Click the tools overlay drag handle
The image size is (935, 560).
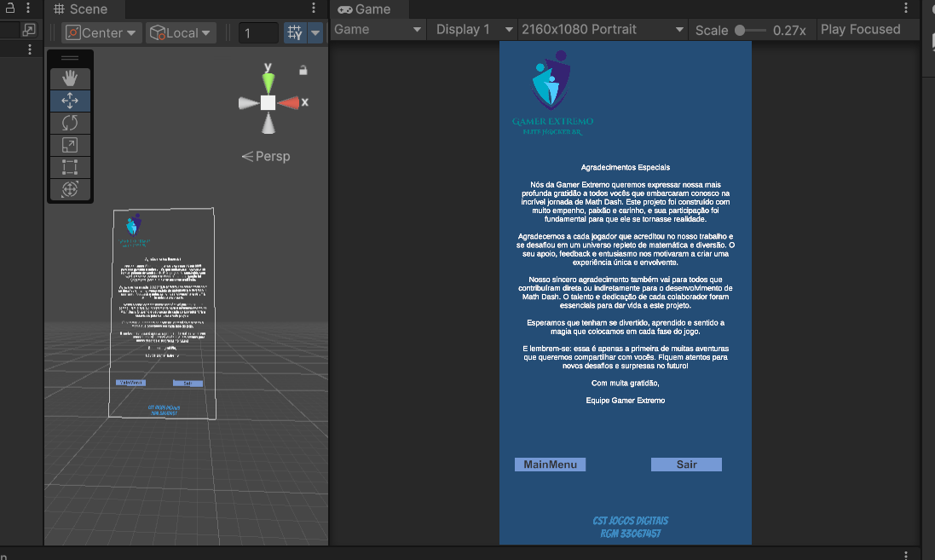click(x=70, y=59)
